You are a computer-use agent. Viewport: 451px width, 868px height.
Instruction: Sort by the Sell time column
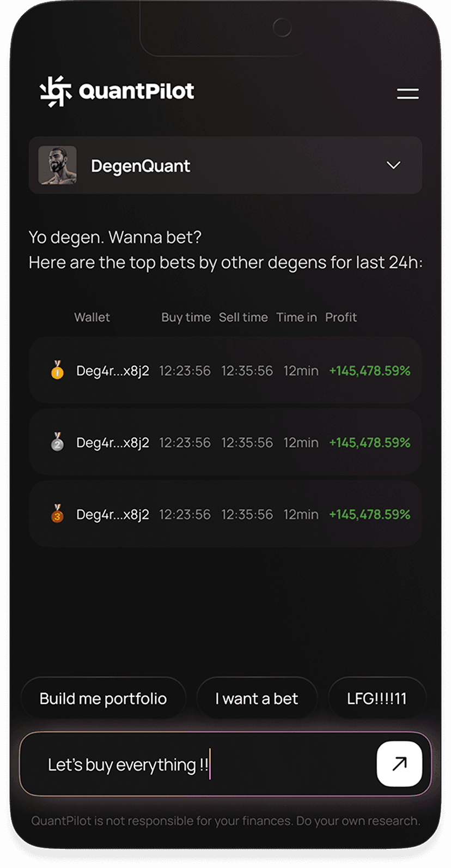tap(243, 317)
